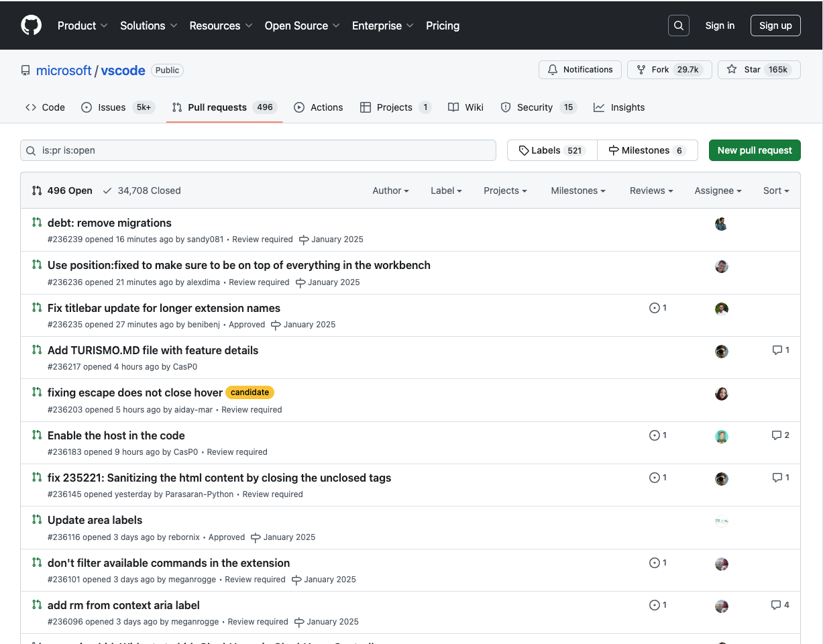Click assignee avatar for debt: remove migrations
This screenshot has height=644, width=823.
click(722, 224)
